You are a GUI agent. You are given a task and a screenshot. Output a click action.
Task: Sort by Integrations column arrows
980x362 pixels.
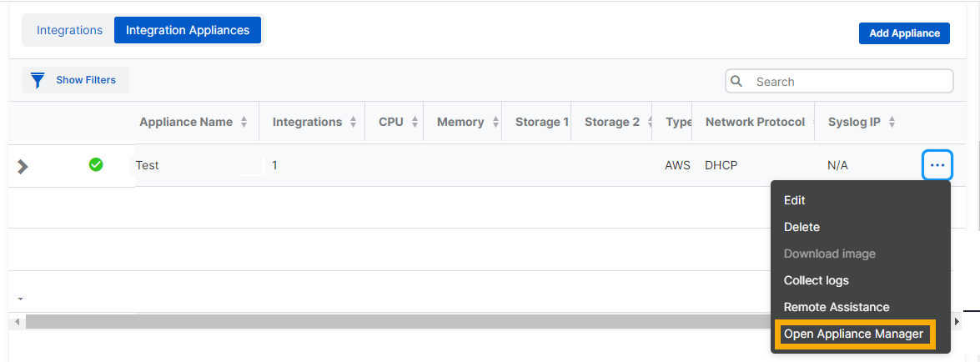coord(353,123)
